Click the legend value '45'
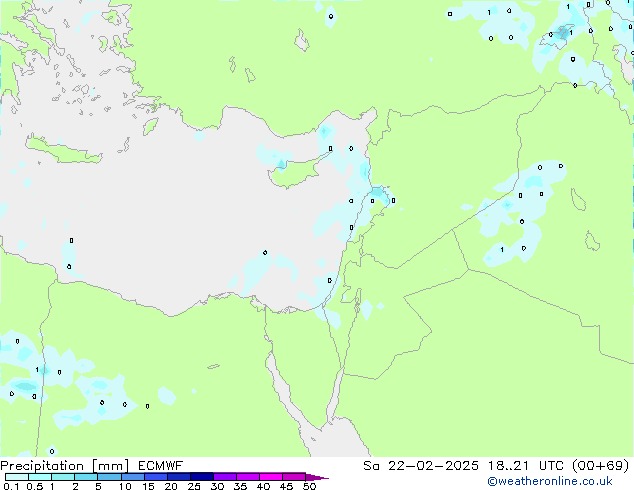Image resolution: width=634 pixels, height=490 pixels. 287,486
